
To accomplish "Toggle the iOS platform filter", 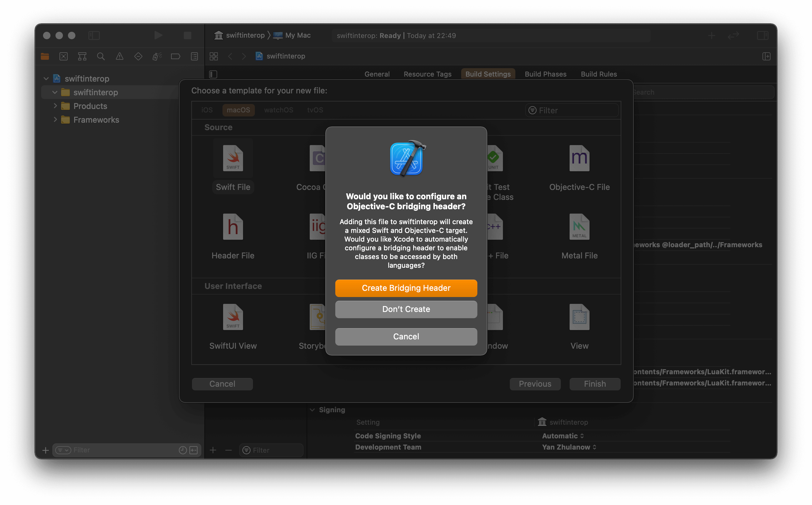I will pyautogui.click(x=207, y=110).
